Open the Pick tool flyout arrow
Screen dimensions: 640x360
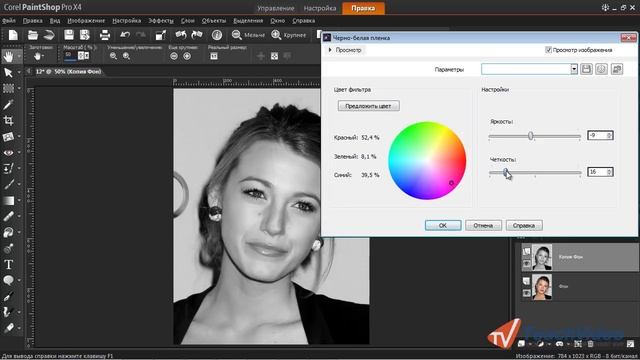tap(19, 73)
